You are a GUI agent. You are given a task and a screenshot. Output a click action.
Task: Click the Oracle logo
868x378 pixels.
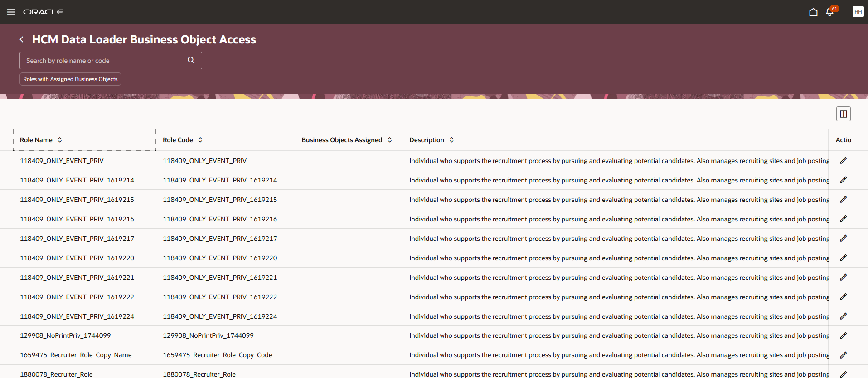(x=43, y=12)
